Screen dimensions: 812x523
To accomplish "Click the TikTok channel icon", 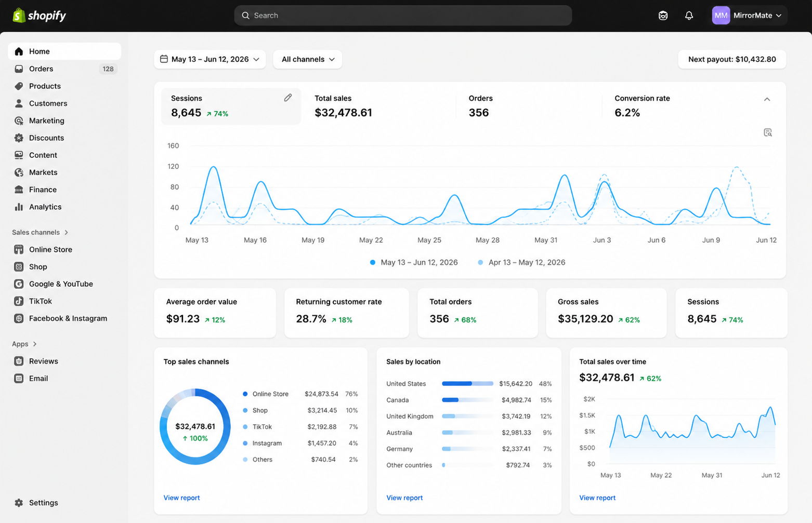I will tap(19, 301).
